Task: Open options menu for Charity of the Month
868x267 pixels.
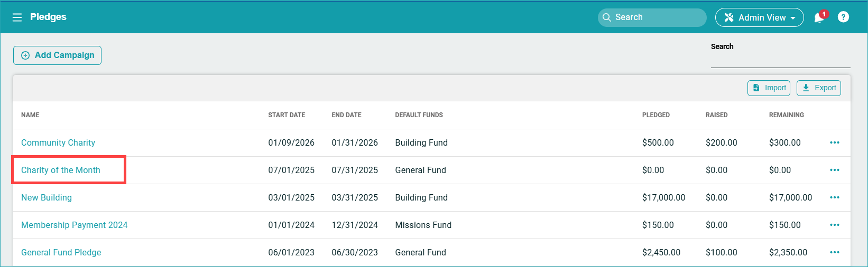Action: pyautogui.click(x=835, y=170)
